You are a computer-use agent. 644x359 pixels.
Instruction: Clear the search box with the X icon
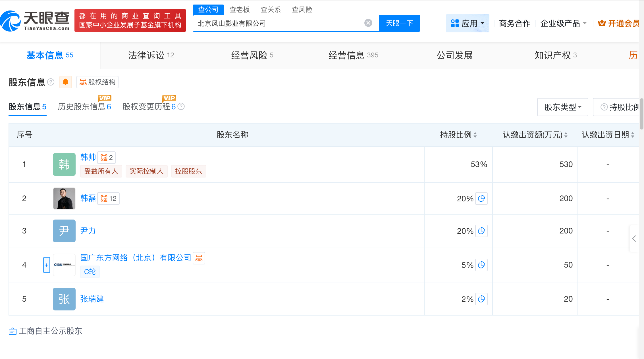tap(368, 23)
